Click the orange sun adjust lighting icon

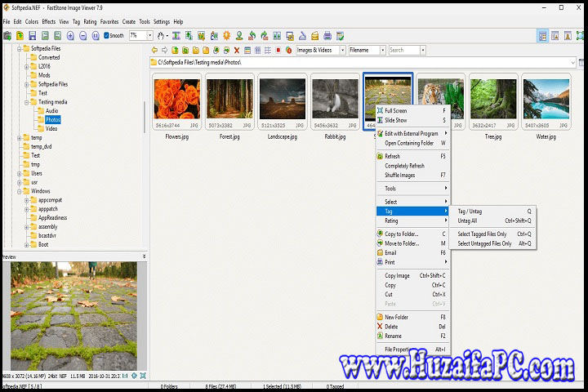pyautogui.click(x=226, y=36)
